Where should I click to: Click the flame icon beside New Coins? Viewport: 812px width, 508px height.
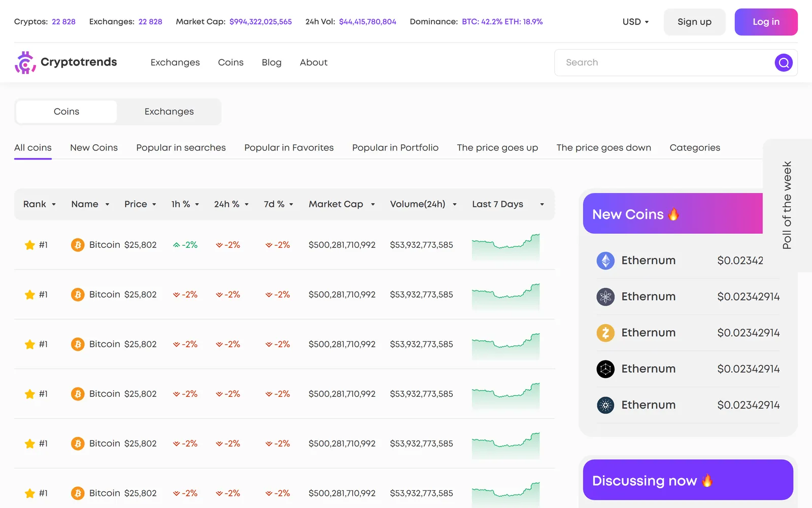click(673, 214)
